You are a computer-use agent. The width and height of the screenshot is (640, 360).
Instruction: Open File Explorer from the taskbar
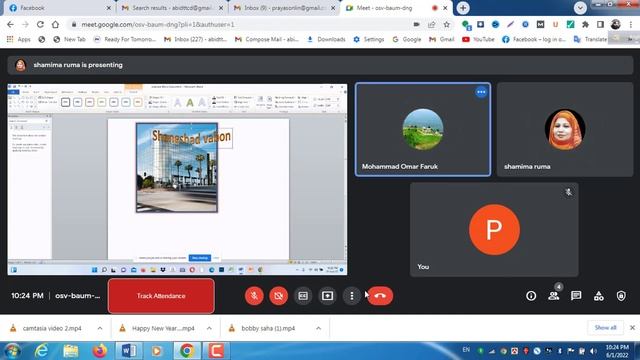tap(70, 351)
